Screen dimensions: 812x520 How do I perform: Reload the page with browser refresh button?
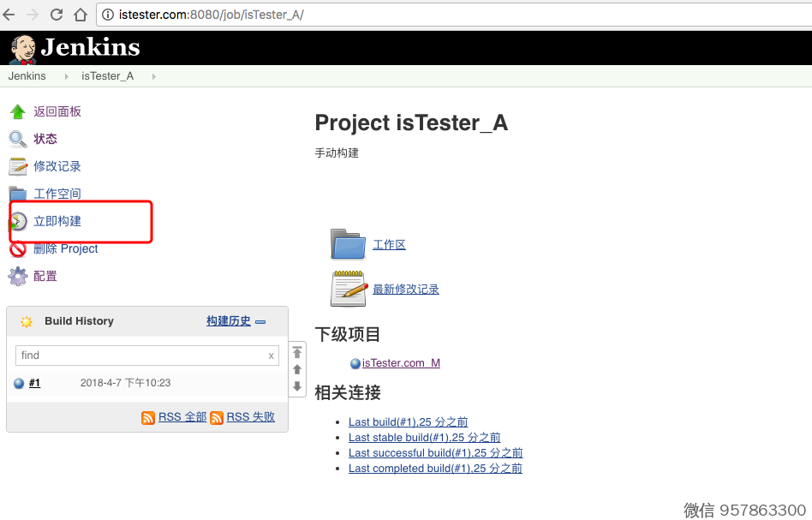pos(57,15)
